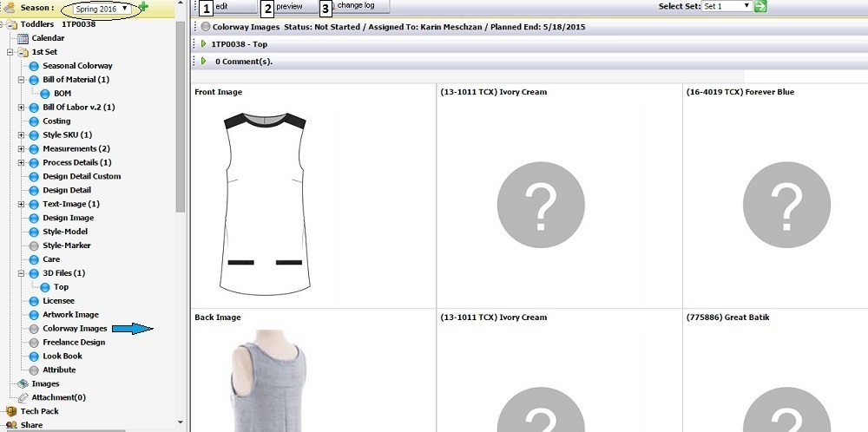Click the Forever Blue placeholder image

[x=786, y=205]
